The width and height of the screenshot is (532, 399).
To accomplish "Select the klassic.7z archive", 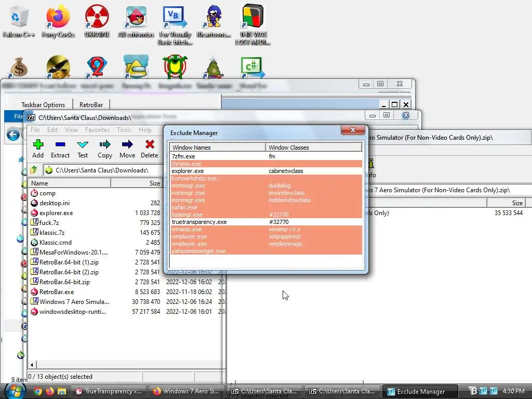I will (47, 232).
